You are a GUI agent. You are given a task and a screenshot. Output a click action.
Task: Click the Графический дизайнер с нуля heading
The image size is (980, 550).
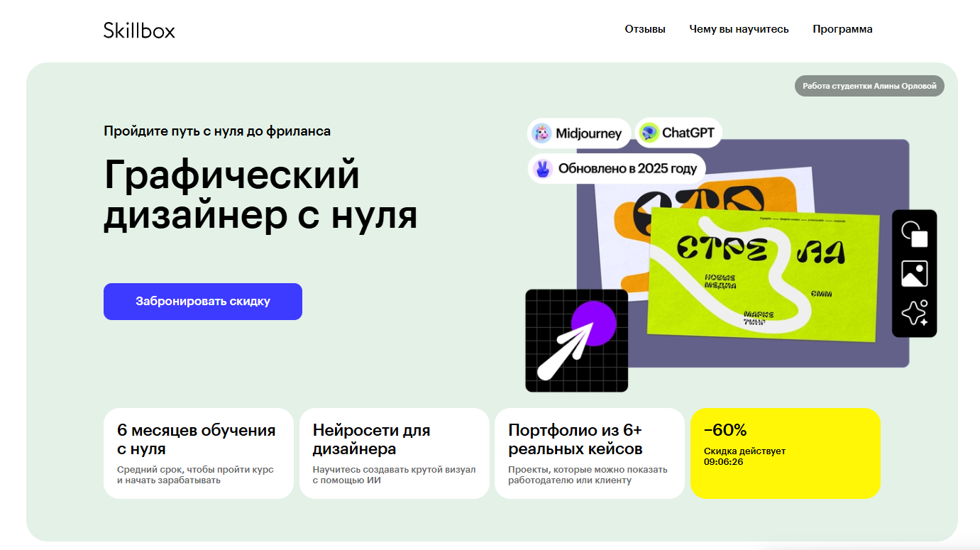260,194
